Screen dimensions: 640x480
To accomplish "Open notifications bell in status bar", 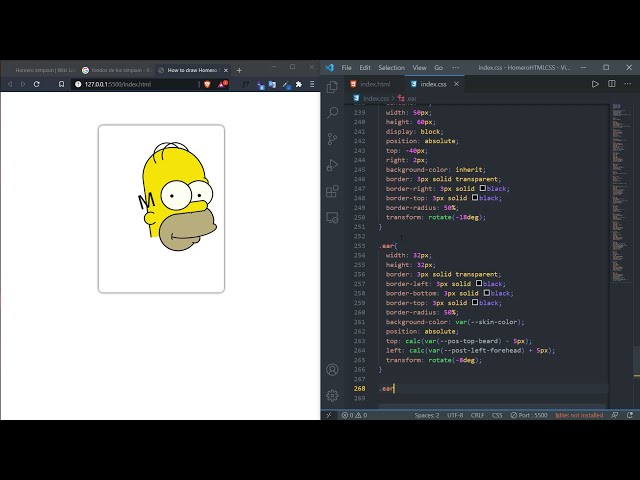I will click(630, 415).
